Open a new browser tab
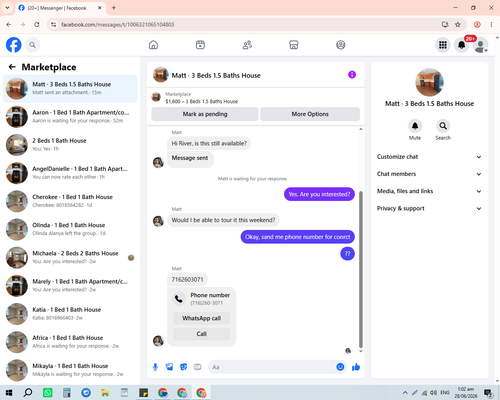The height and width of the screenshot is (400, 500). [x=114, y=8]
